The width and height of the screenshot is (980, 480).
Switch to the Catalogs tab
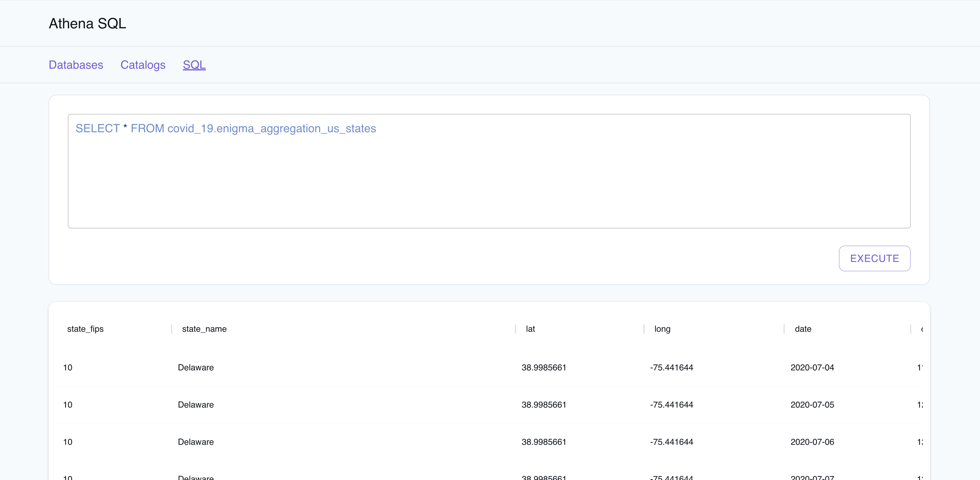[143, 65]
